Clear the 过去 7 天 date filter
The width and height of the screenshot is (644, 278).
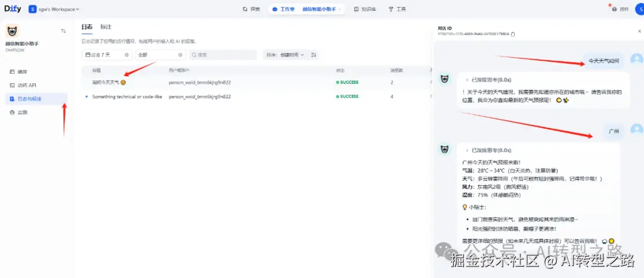click(x=126, y=55)
